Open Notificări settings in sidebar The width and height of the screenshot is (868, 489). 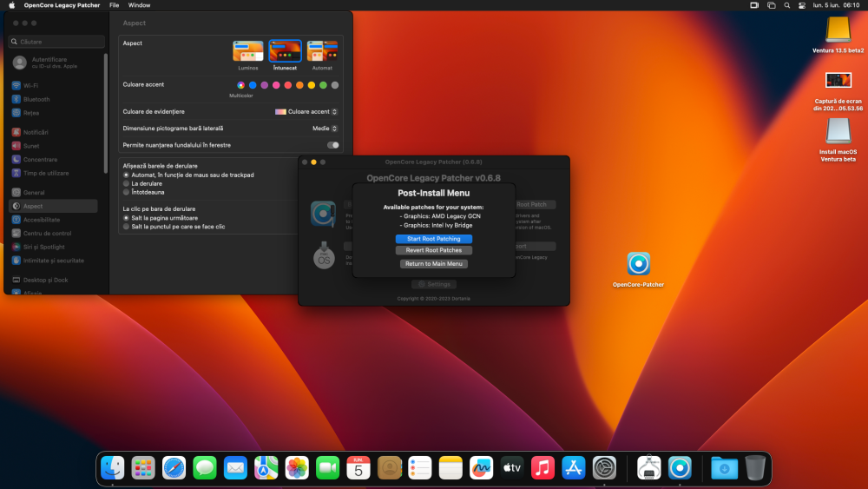tap(53, 132)
